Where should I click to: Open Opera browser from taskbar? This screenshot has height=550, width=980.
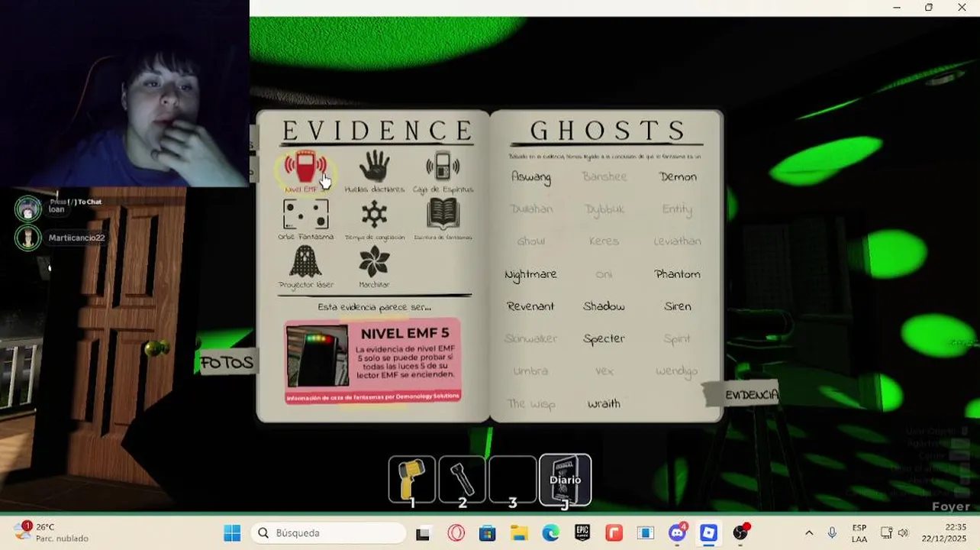click(456, 533)
